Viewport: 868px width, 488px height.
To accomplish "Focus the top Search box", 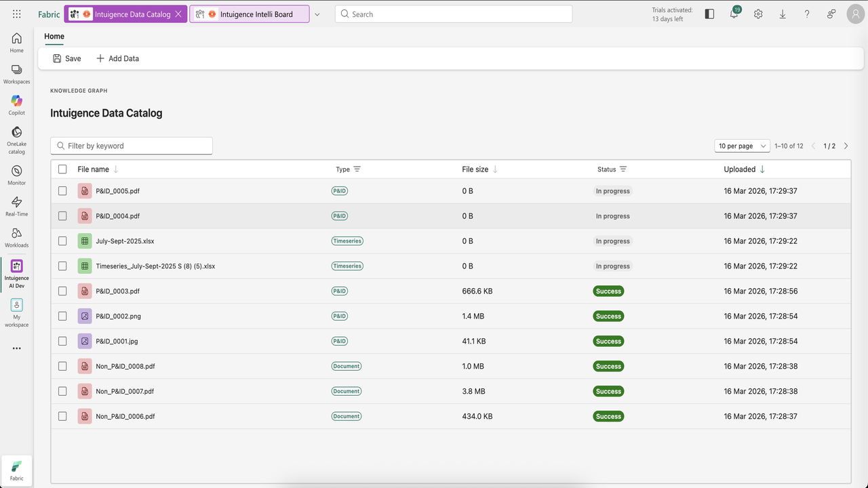I will (x=454, y=14).
